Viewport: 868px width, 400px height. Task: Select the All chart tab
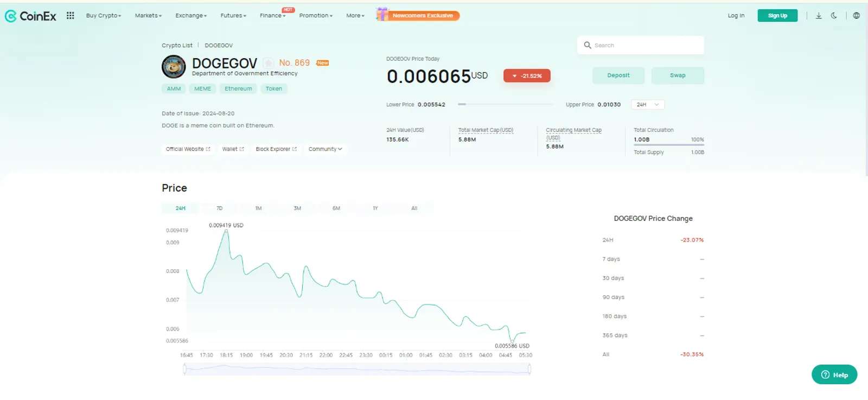[414, 208]
